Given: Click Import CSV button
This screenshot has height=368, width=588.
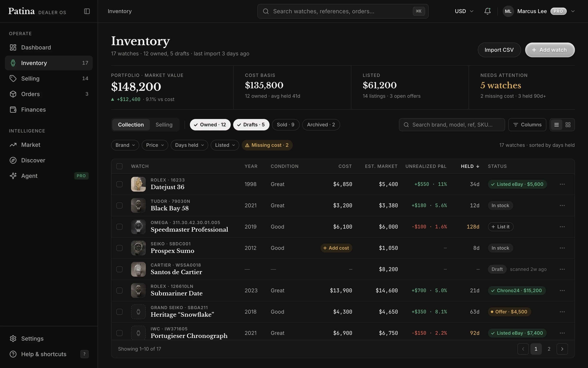Looking at the screenshot, I should 499,50.
